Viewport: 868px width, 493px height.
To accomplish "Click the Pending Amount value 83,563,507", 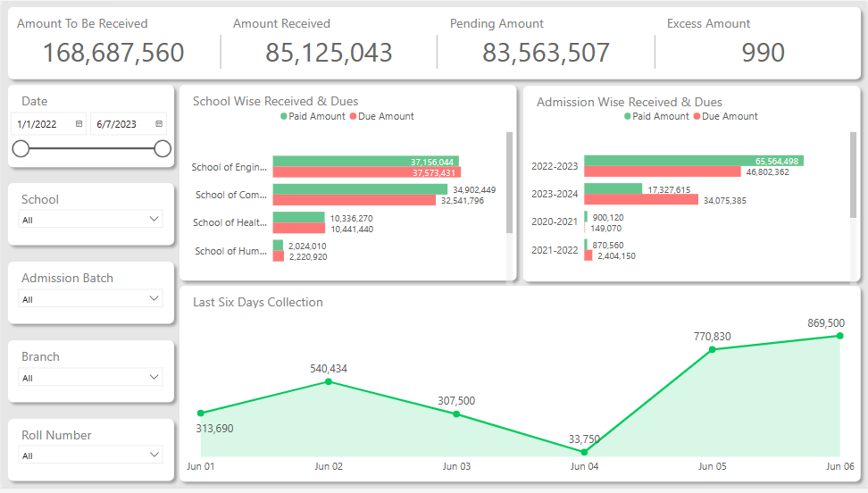I will [546, 53].
